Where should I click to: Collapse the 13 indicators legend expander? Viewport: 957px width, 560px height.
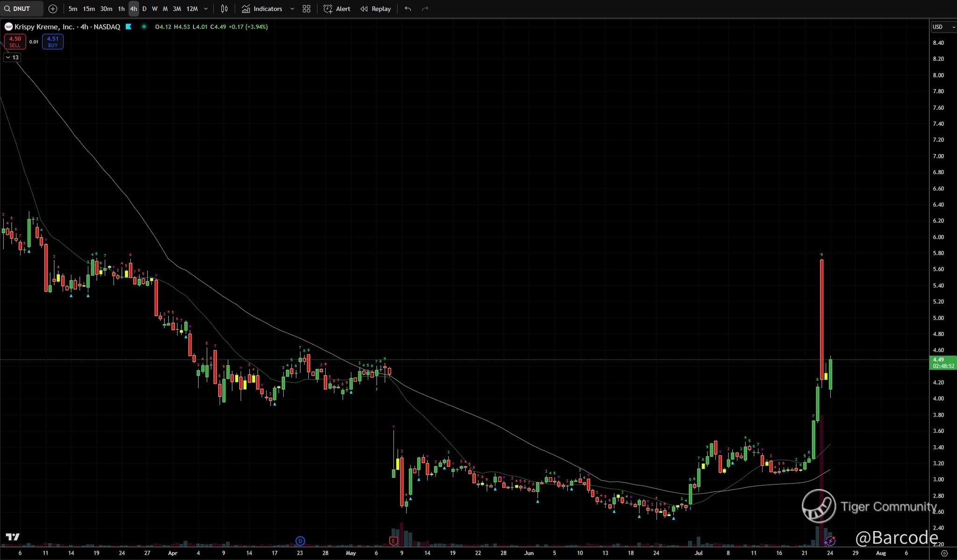coord(12,57)
